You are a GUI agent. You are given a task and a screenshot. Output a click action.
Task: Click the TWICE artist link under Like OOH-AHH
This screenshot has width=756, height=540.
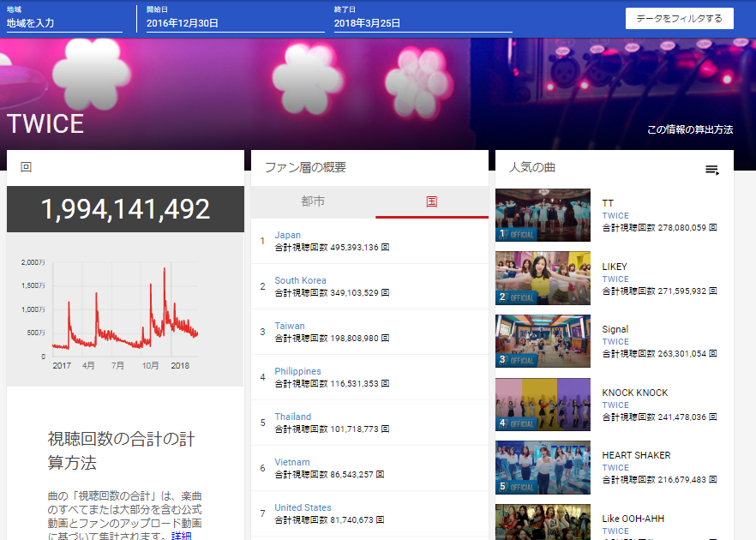(615, 531)
